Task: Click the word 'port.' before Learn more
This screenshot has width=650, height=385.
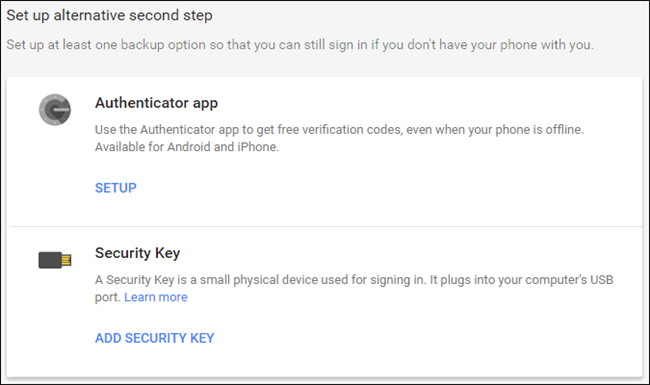Action: 107,298
